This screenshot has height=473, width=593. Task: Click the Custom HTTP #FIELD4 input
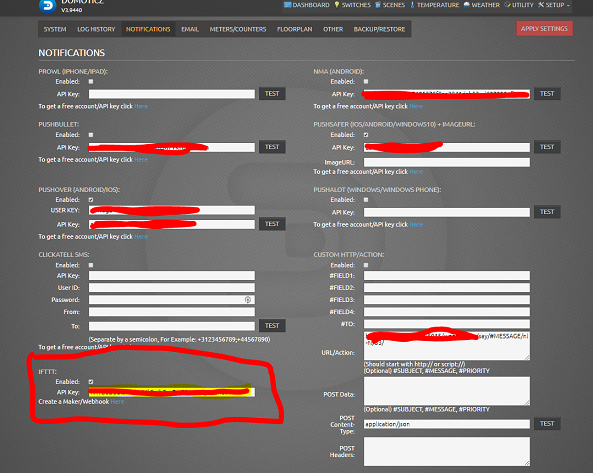[x=447, y=312]
